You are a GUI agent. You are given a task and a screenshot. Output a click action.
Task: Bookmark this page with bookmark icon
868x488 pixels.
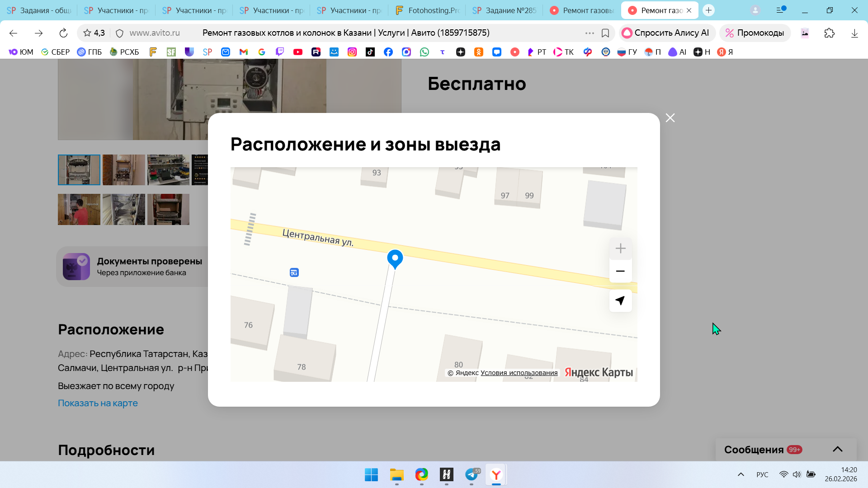pos(605,33)
